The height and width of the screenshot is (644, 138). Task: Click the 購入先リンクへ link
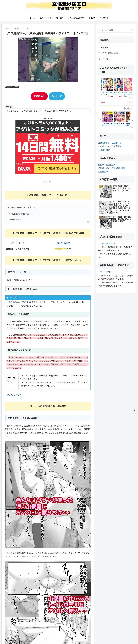[14, 395]
